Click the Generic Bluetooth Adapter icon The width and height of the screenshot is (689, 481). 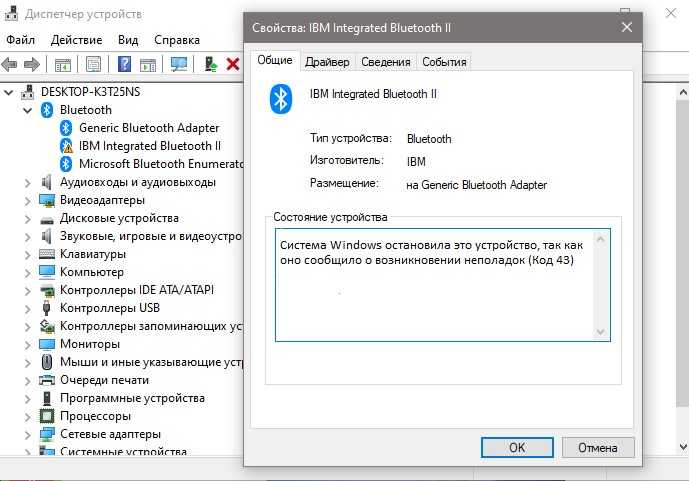click(66, 128)
